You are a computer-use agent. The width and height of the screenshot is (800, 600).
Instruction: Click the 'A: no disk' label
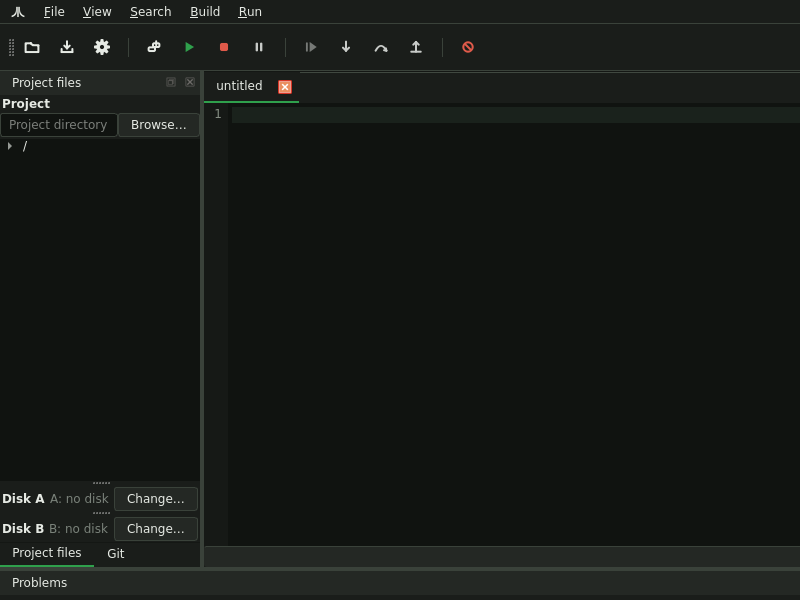coord(79,499)
